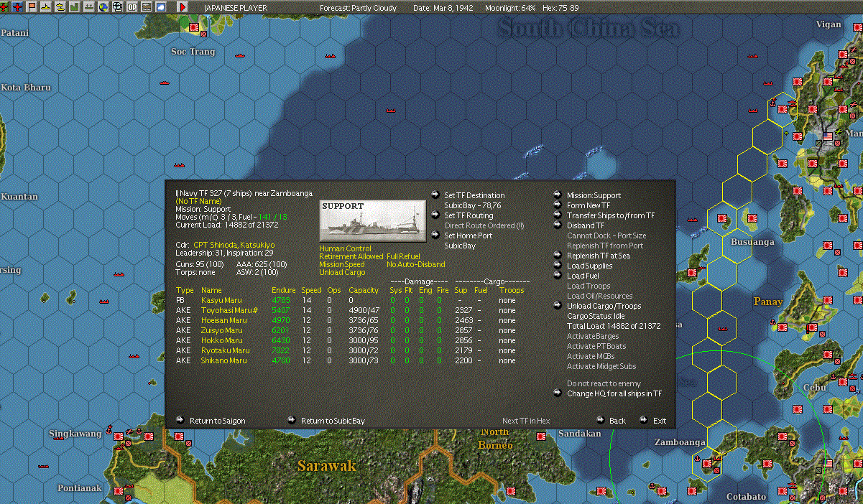
Task: Open ship Kasyu Maru details
Action: [221, 300]
